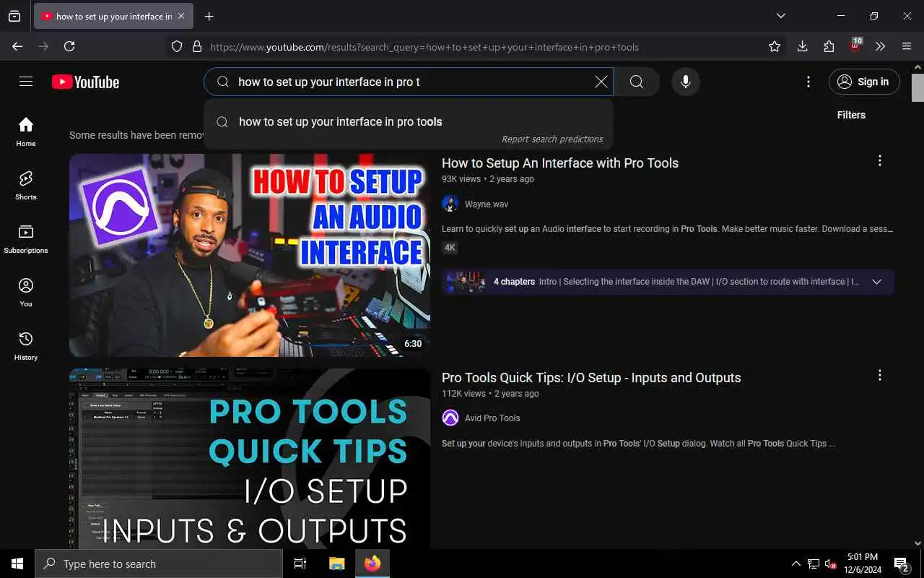924x578 pixels.
Task: Open File Explorer from taskbar
Action: (336, 564)
